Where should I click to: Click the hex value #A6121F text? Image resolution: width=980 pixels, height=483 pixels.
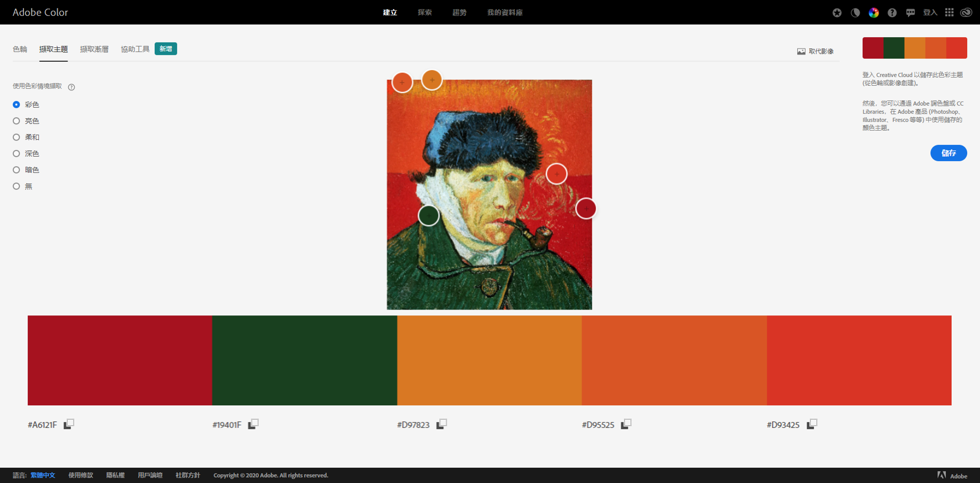tap(42, 425)
